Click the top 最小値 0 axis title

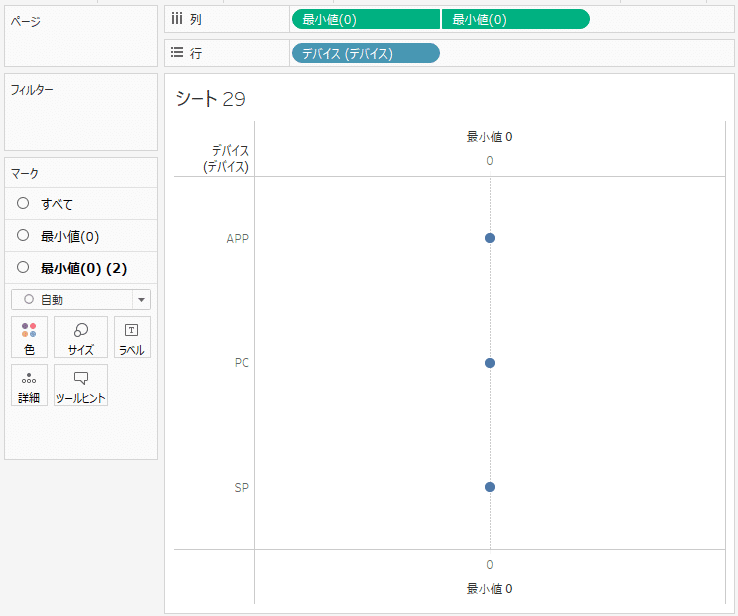(489, 137)
